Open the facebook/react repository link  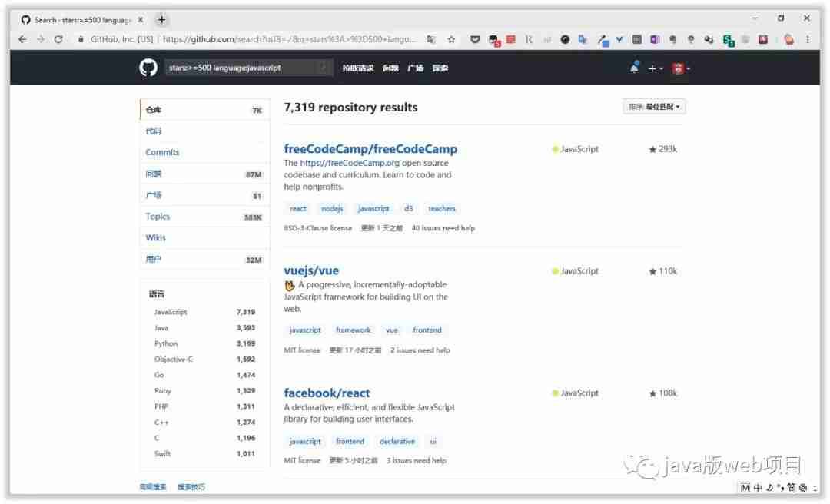tap(327, 393)
